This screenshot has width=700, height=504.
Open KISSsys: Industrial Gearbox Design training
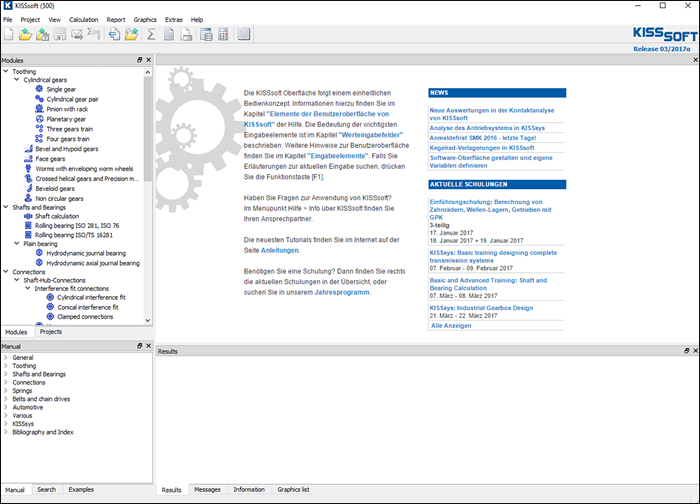tap(481, 308)
